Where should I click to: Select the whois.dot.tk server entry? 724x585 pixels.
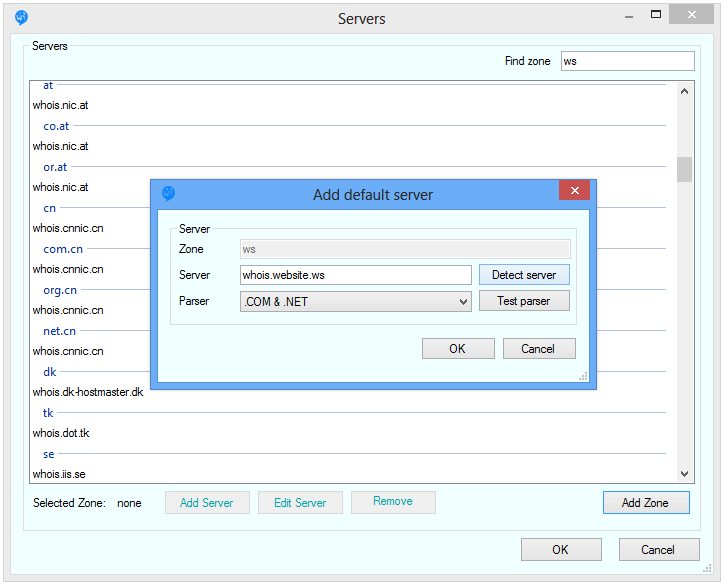(x=60, y=433)
